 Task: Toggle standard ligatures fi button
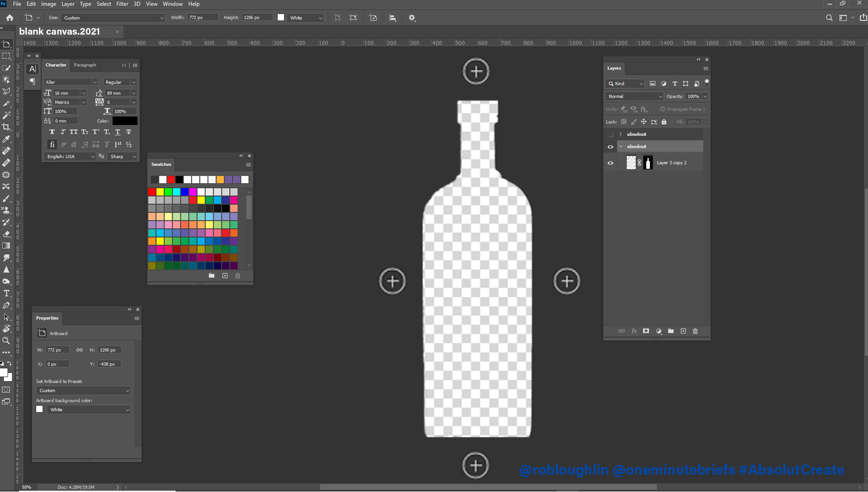click(52, 145)
